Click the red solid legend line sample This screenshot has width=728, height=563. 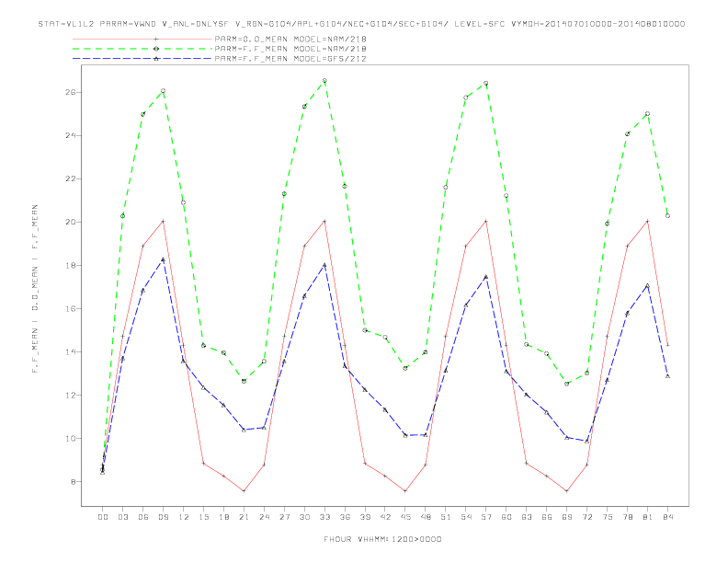[142, 39]
